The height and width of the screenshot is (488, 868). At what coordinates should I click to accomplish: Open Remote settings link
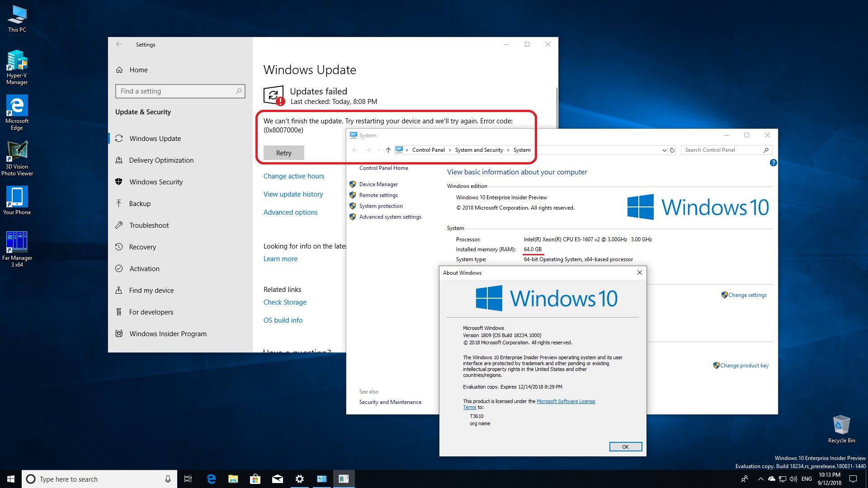378,195
